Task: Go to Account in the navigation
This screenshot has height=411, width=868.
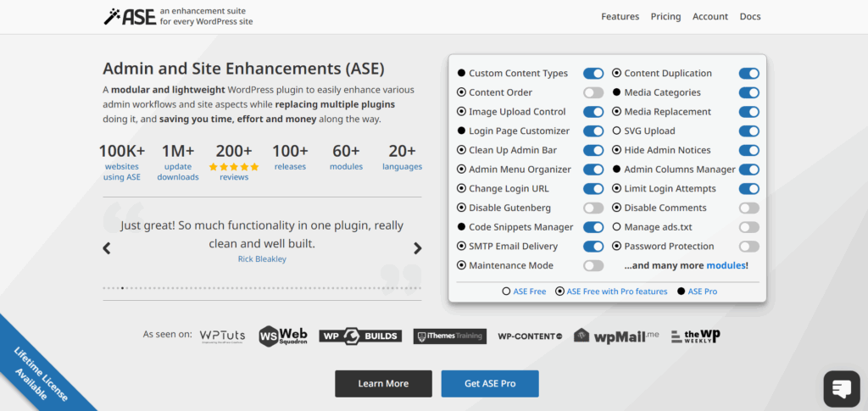Action: point(711,17)
